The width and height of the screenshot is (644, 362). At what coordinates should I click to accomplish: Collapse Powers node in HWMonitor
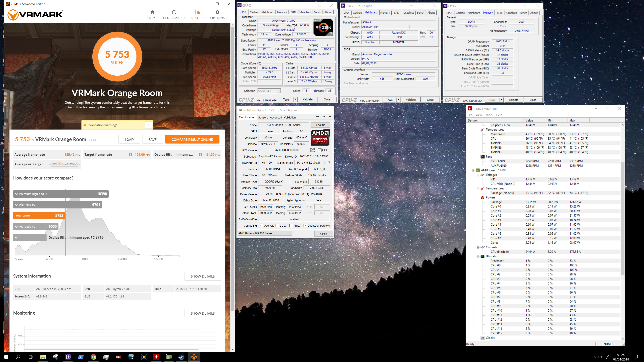coord(478,198)
